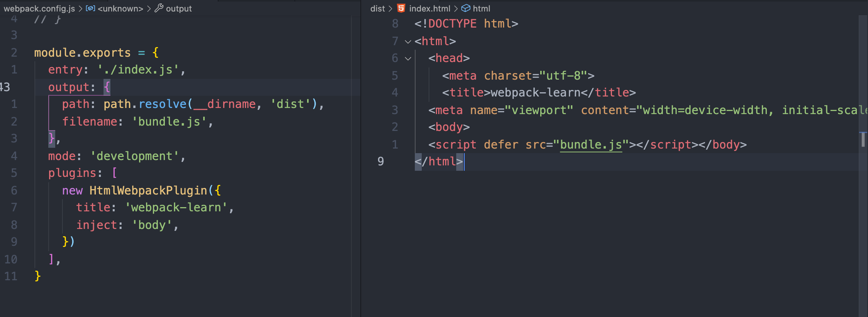Click the opening '<body>' tag
The image size is (868, 317).
click(x=449, y=127)
